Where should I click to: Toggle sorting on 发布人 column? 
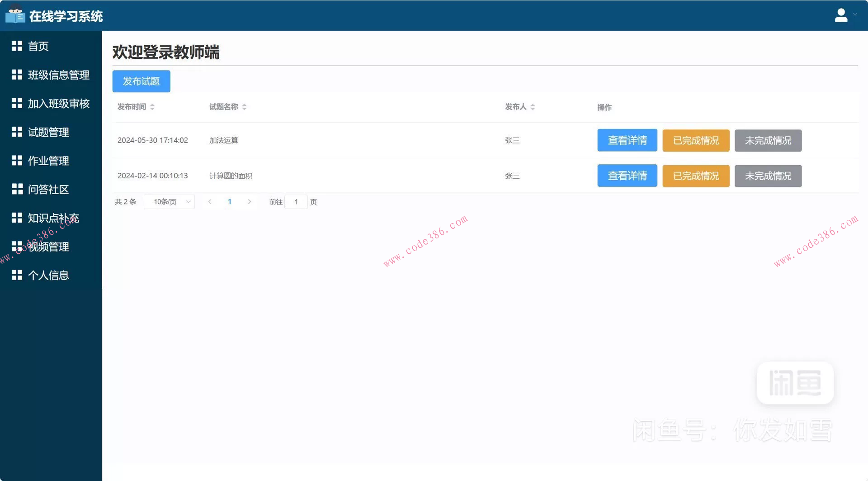click(533, 107)
